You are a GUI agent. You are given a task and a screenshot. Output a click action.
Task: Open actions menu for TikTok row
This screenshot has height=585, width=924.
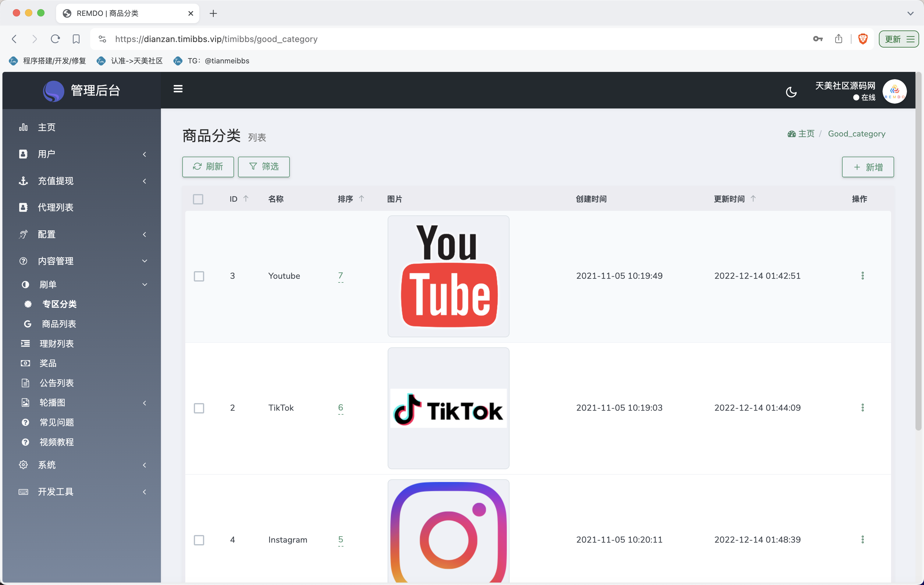(x=863, y=408)
